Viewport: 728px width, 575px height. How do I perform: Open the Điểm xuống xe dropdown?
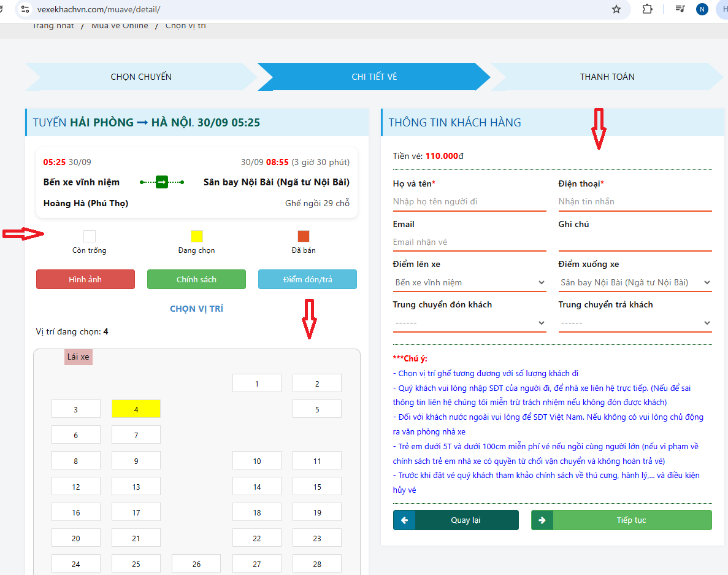pos(635,282)
